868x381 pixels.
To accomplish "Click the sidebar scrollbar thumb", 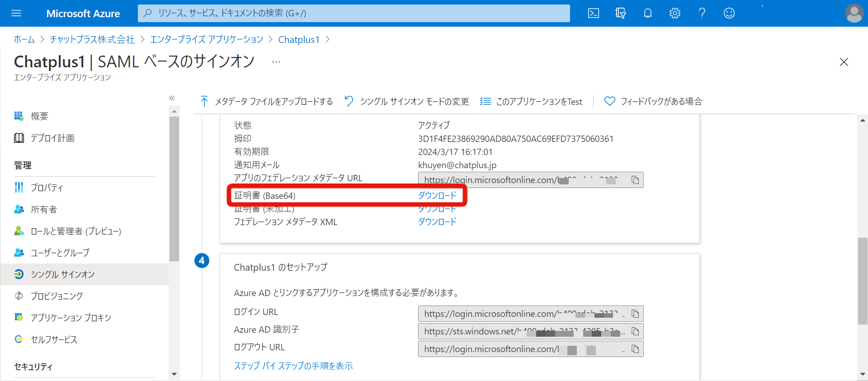I will (x=174, y=189).
